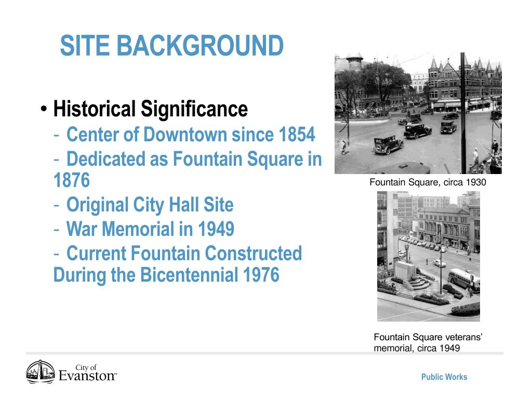Click the SITE BACKGROUND slide title
Image resolution: width=532 pixels, height=399 pixels.
coord(171,46)
